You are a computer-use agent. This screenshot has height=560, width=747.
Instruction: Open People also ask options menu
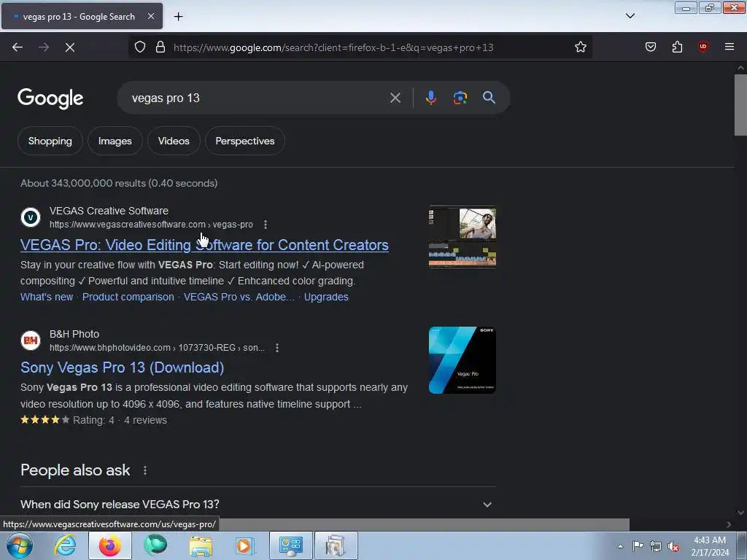tap(145, 470)
